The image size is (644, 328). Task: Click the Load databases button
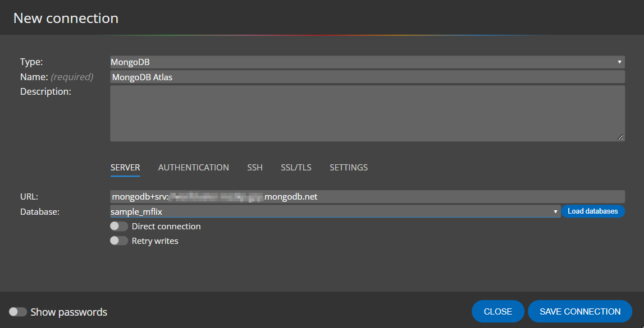pyautogui.click(x=593, y=211)
